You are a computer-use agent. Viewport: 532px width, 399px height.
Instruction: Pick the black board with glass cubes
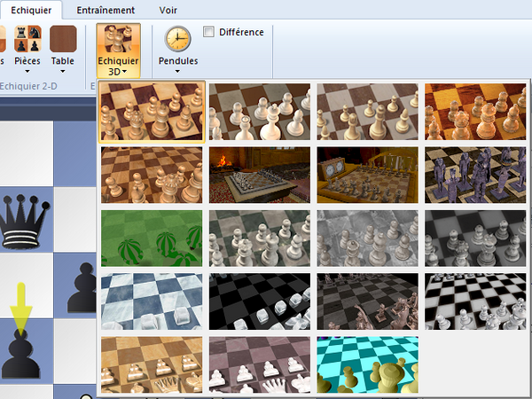(260, 301)
